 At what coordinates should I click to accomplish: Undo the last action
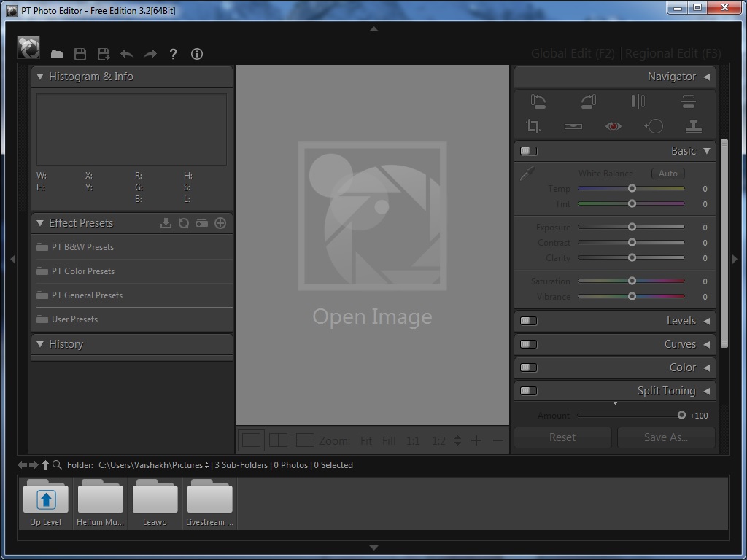click(127, 54)
